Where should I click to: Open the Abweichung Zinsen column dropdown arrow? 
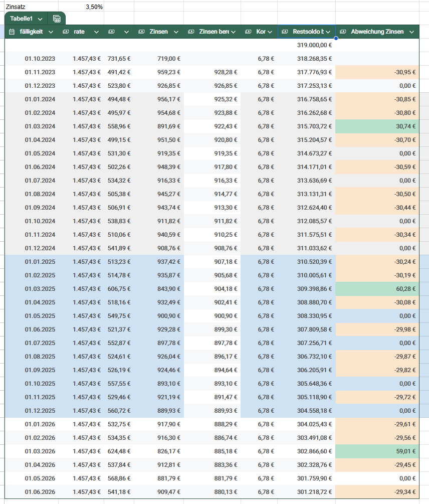pos(411,32)
